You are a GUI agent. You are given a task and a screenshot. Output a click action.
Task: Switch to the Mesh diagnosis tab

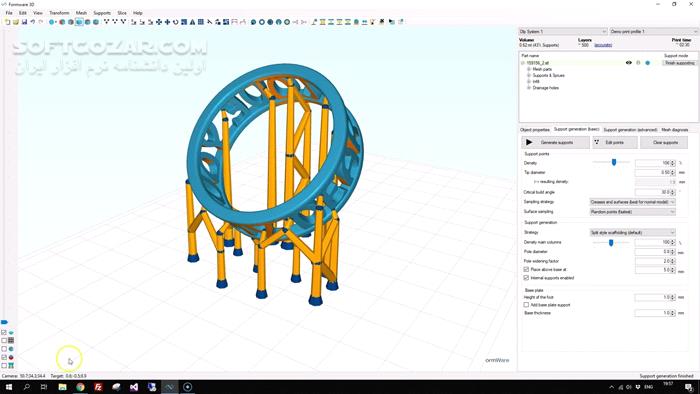click(675, 129)
